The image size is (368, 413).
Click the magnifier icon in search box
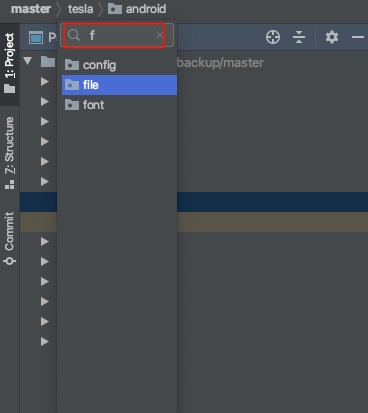tap(74, 35)
